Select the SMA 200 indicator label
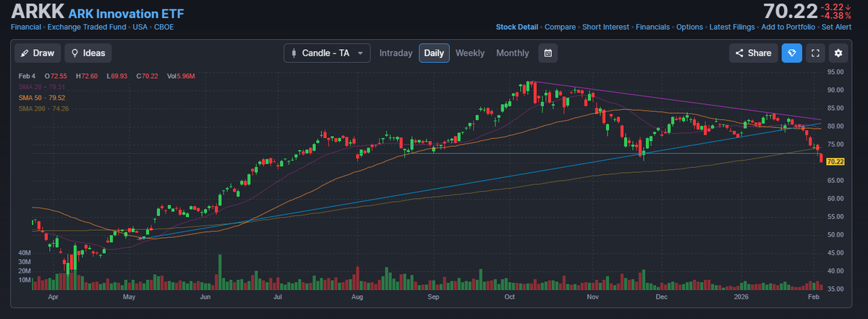 point(44,108)
